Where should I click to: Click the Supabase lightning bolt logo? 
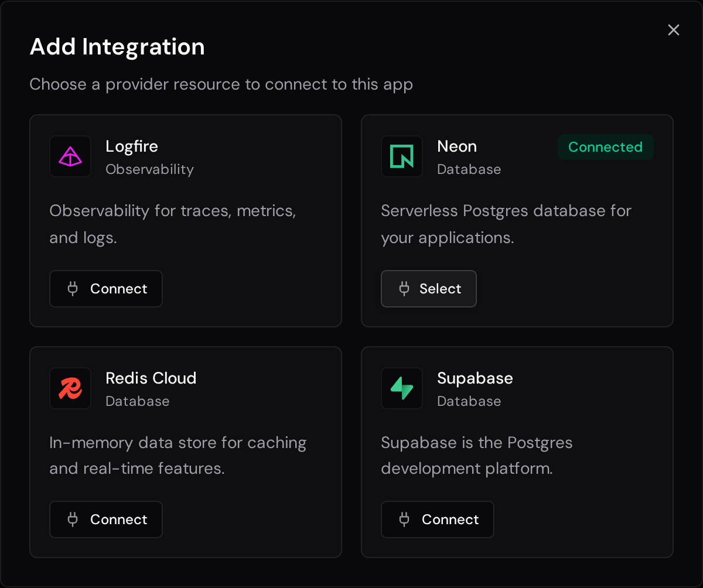pyautogui.click(x=402, y=388)
